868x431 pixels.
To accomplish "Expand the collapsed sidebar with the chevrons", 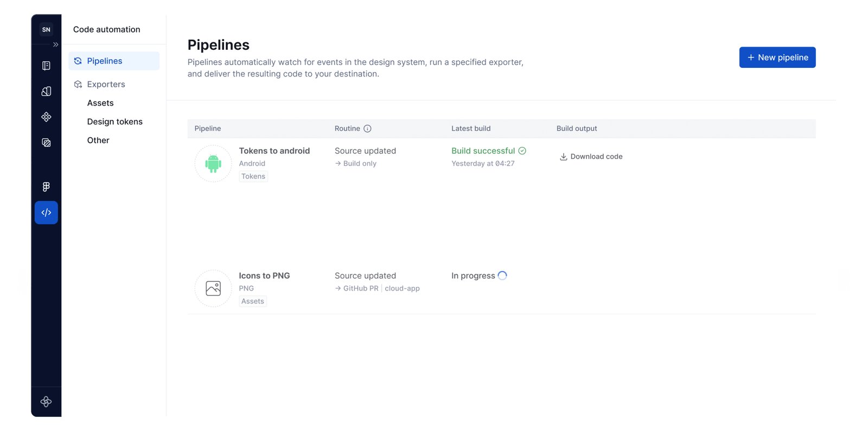I will (55, 44).
